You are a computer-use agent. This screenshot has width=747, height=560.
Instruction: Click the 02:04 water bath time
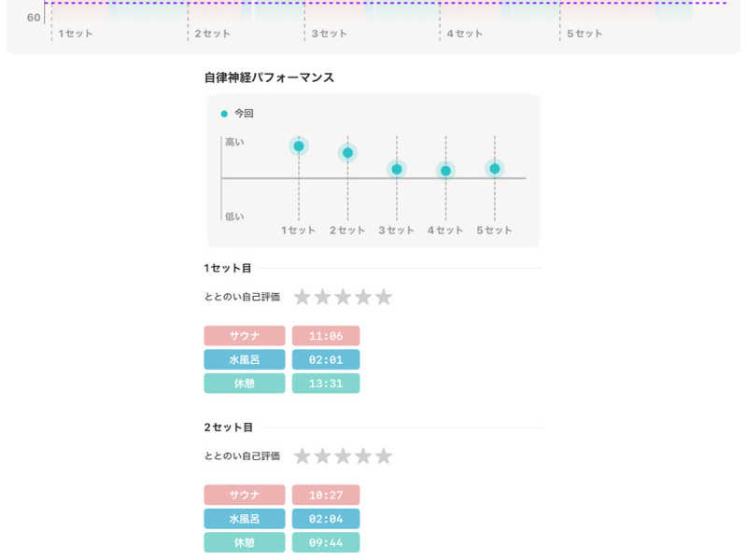pos(325,519)
